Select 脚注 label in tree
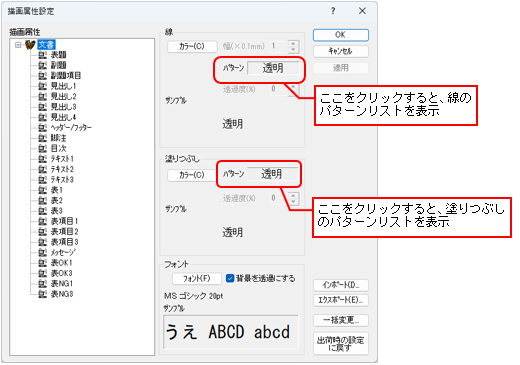The image size is (520, 365). [x=58, y=138]
